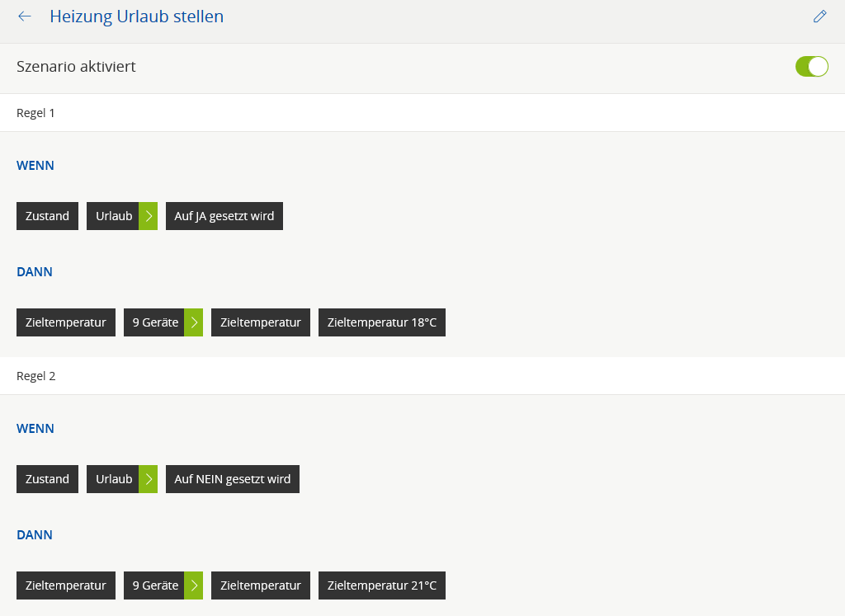Click the pencil edit icon
The width and height of the screenshot is (845, 616).
pos(819,16)
